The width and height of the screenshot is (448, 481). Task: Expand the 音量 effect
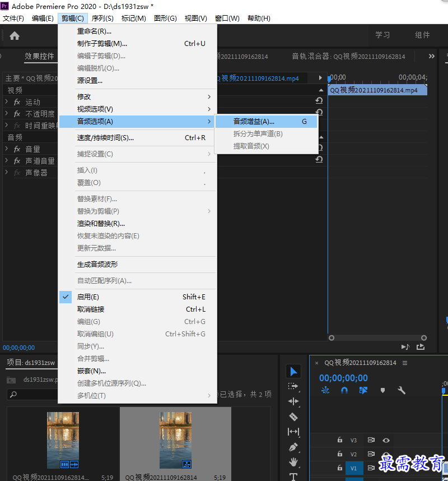point(6,149)
